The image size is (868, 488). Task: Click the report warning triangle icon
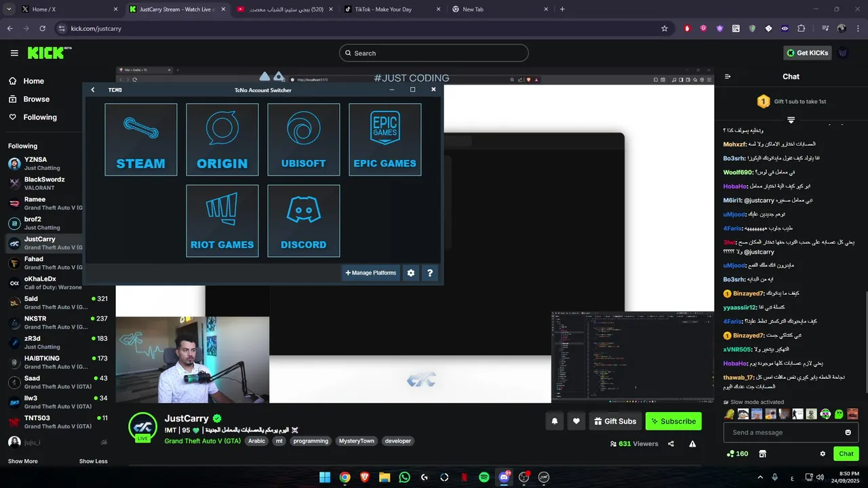click(x=692, y=444)
